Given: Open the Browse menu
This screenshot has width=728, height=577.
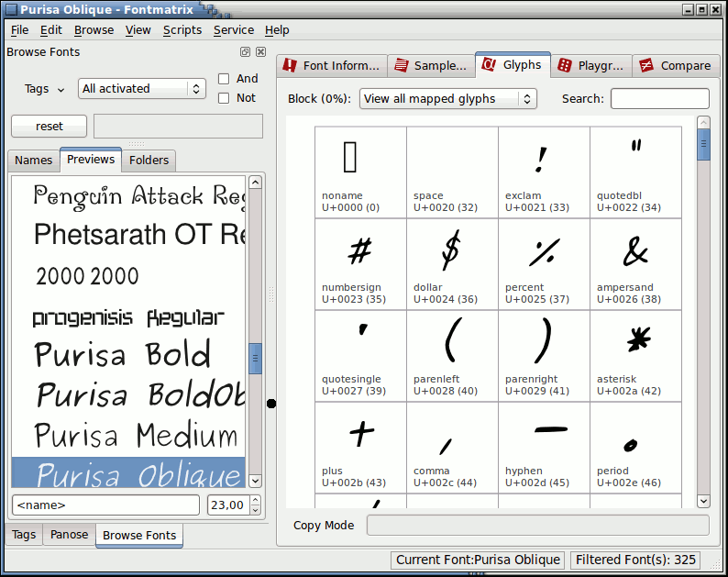Looking at the screenshot, I should tap(94, 30).
